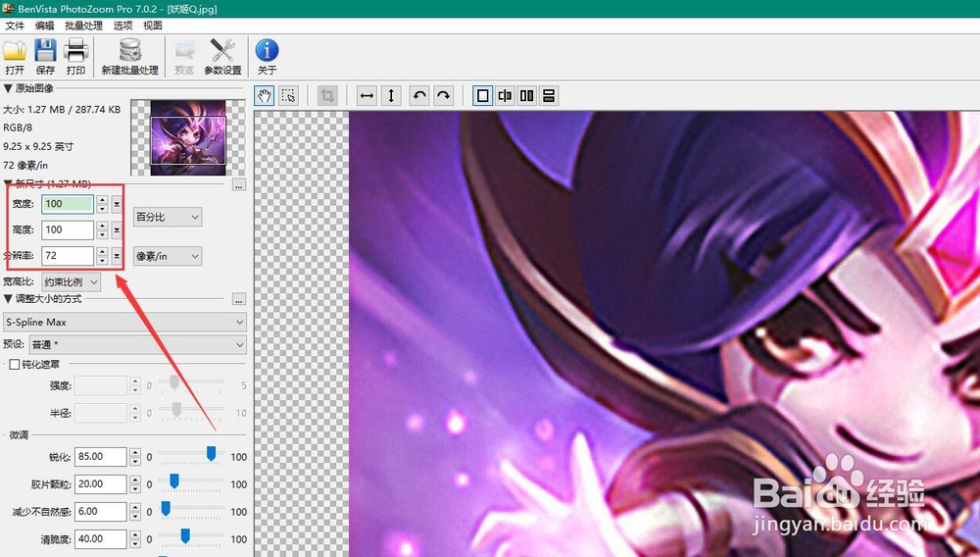Rotate image clockwise
The image size is (980, 557).
pos(443,96)
